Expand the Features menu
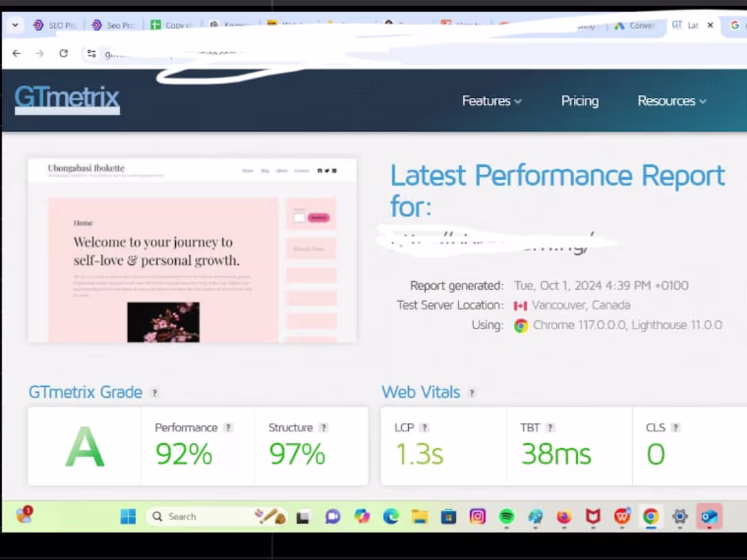This screenshot has width=747, height=560. 492,101
